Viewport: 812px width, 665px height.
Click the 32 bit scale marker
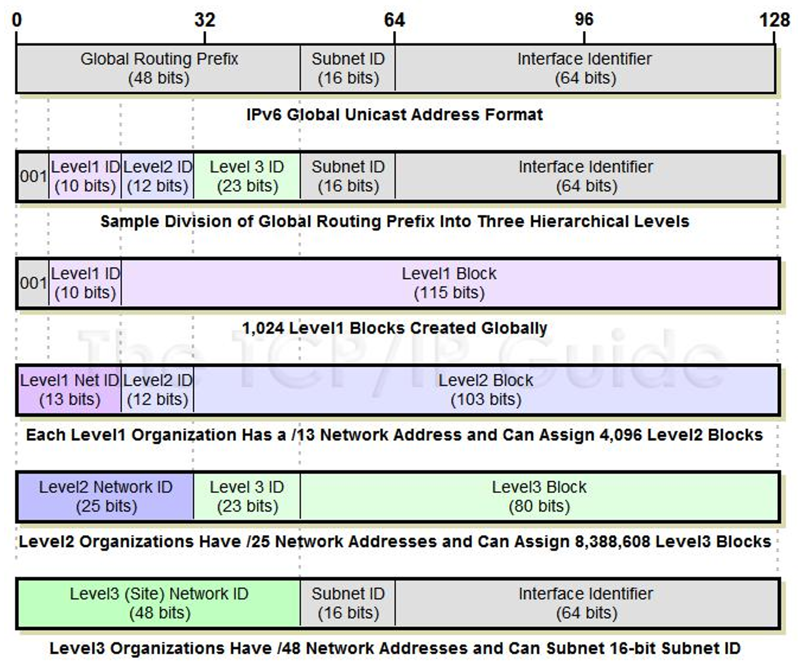205,20
